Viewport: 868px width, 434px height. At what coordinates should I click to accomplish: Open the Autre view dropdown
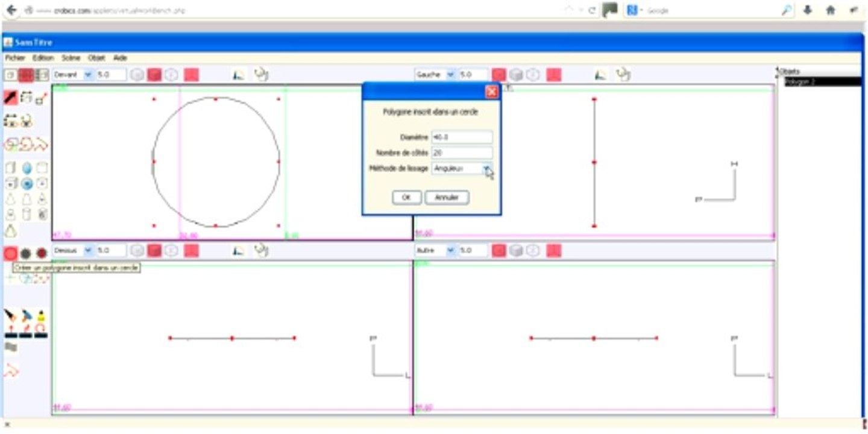coord(450,250)
